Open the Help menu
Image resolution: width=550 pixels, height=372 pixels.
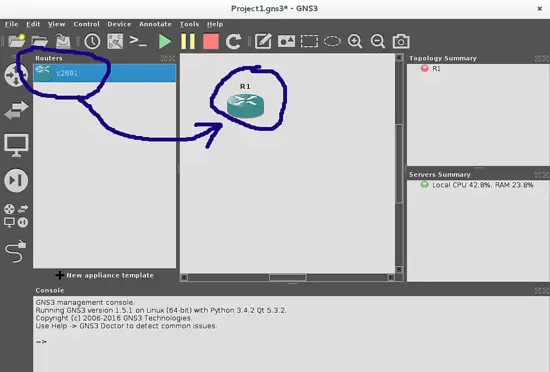(215, 24)
